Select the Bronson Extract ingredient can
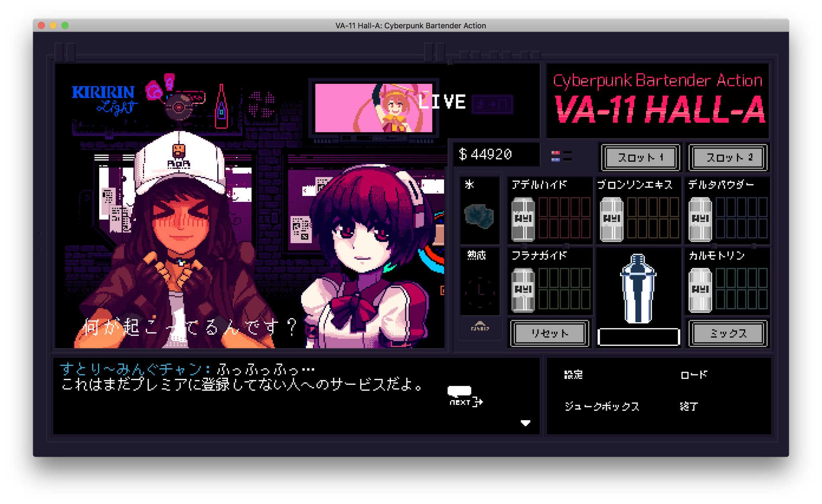This screenshot has height=504, width=822. point(612,219)
